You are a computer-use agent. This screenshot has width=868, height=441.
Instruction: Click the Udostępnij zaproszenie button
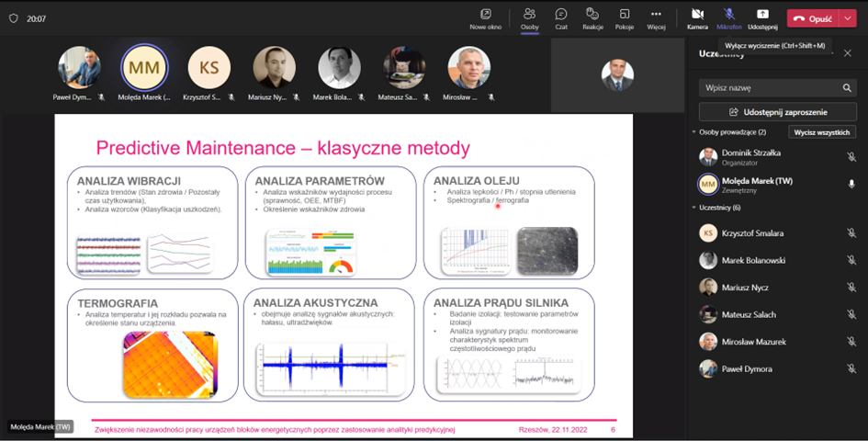click(777, 112)
